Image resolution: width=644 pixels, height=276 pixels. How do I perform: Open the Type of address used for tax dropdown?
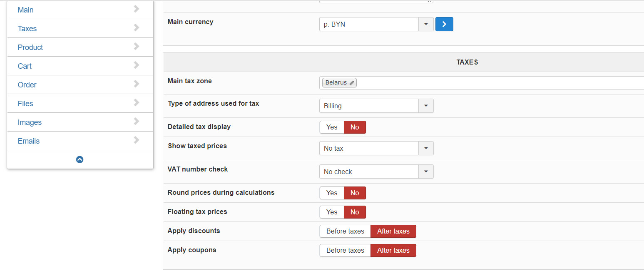426,106
